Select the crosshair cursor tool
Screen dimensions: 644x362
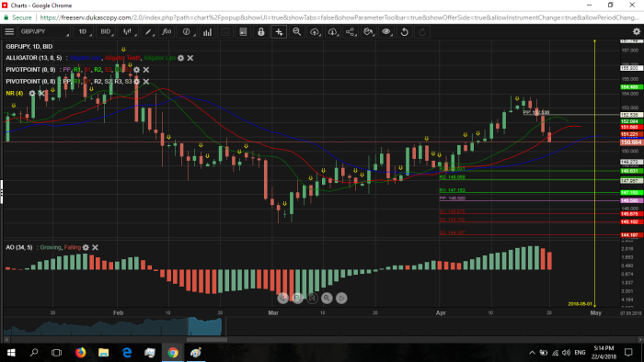coord(279,31)
